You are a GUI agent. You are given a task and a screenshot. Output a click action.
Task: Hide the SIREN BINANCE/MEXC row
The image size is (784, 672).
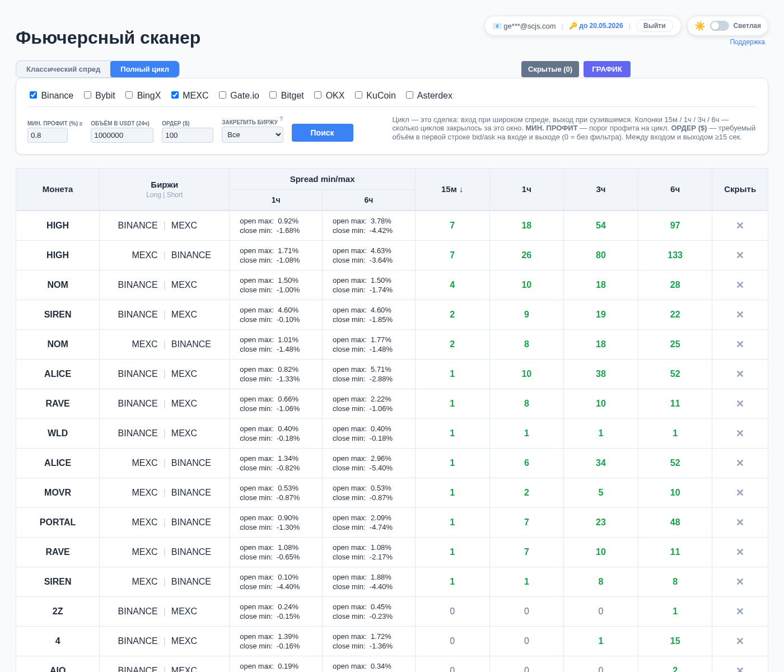[740, 315]
